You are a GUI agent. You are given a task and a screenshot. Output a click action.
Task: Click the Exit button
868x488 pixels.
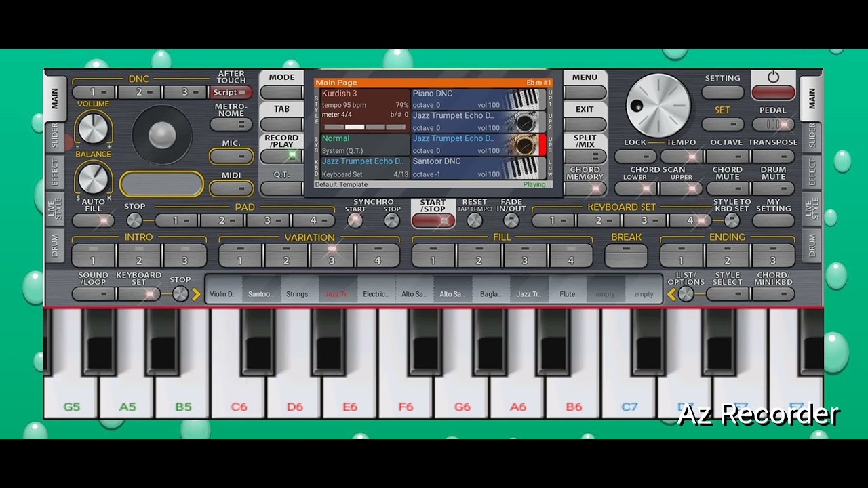point(585,125)
